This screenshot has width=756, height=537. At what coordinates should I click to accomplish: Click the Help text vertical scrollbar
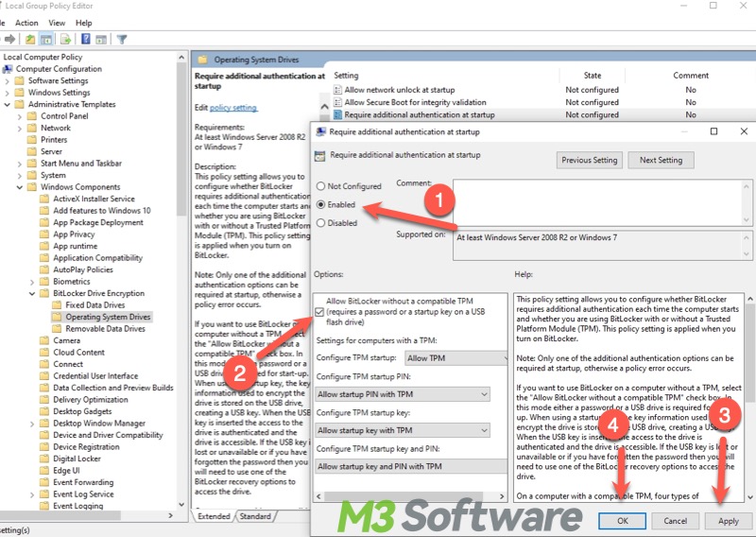(x=750, y=398)
